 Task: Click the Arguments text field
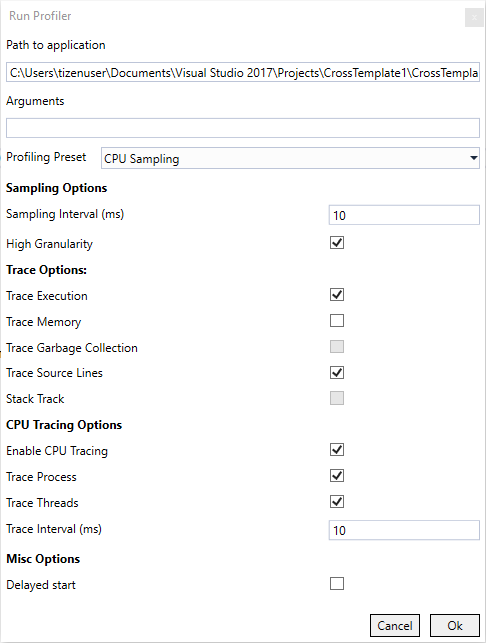coord(243,128)
